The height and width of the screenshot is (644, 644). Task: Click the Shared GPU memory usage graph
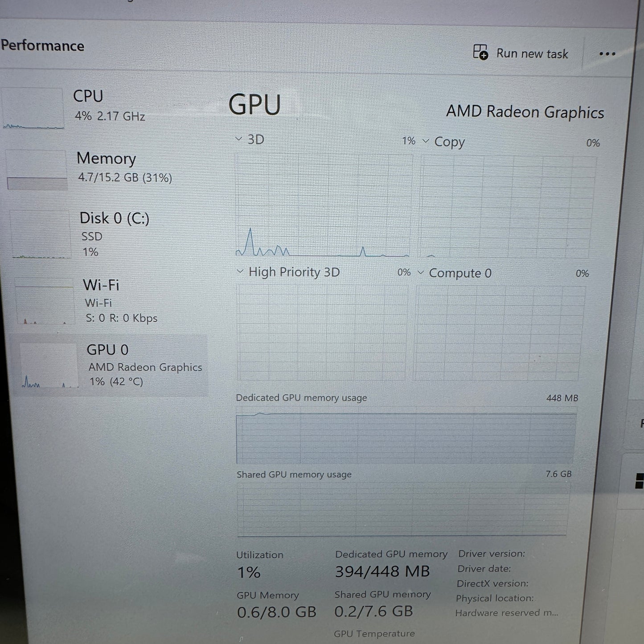coord(403,509)
